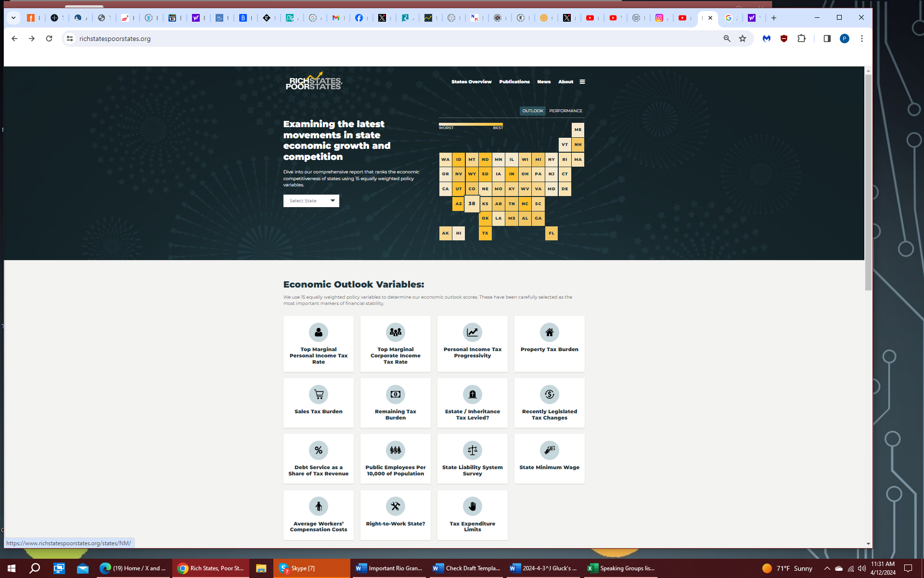Expand the tab search chevron

point(13,18)
